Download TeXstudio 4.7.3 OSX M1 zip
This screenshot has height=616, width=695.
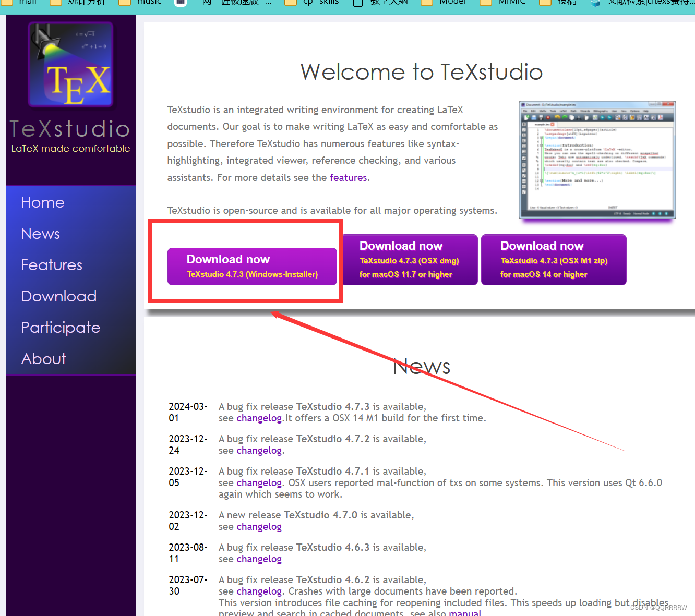tap(554, 260)
